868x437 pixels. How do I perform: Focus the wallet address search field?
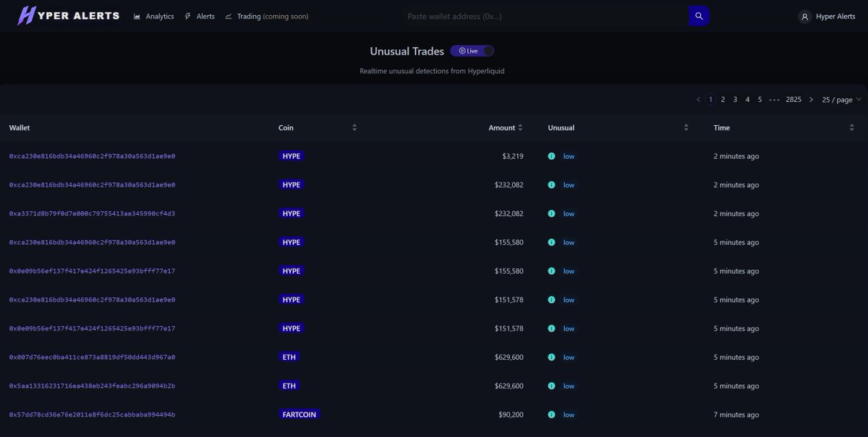pos(545,16)
